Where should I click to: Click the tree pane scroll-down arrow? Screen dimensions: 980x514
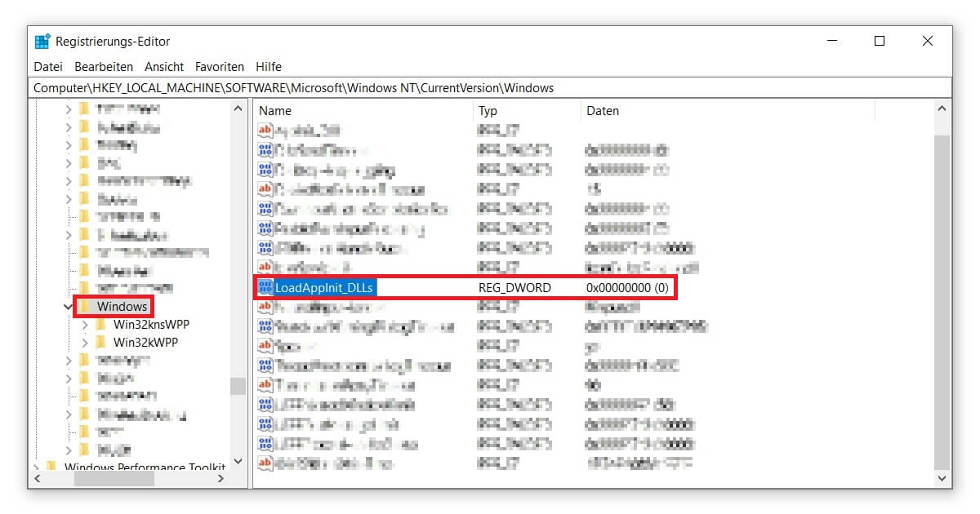[x=238, y=462]
